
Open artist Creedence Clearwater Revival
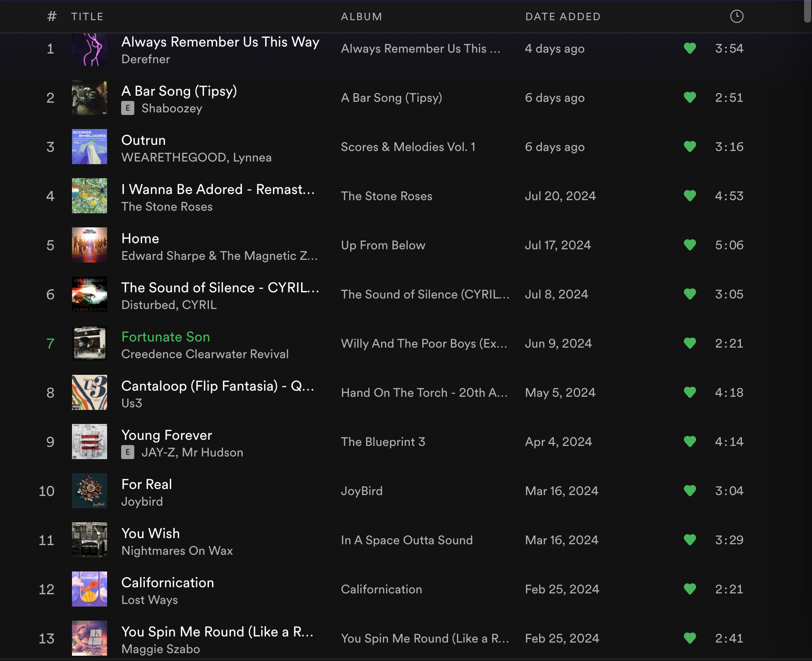(205, 354)
